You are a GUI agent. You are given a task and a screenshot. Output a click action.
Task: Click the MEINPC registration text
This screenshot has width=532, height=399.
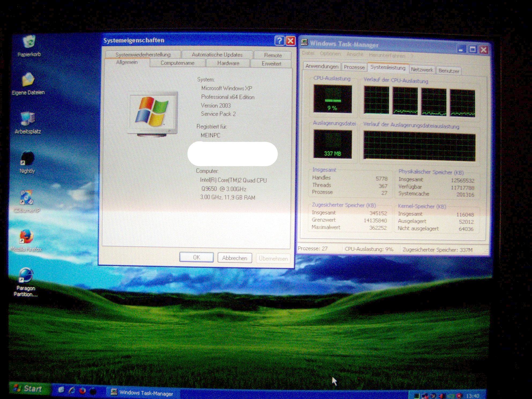coord(210,135)
